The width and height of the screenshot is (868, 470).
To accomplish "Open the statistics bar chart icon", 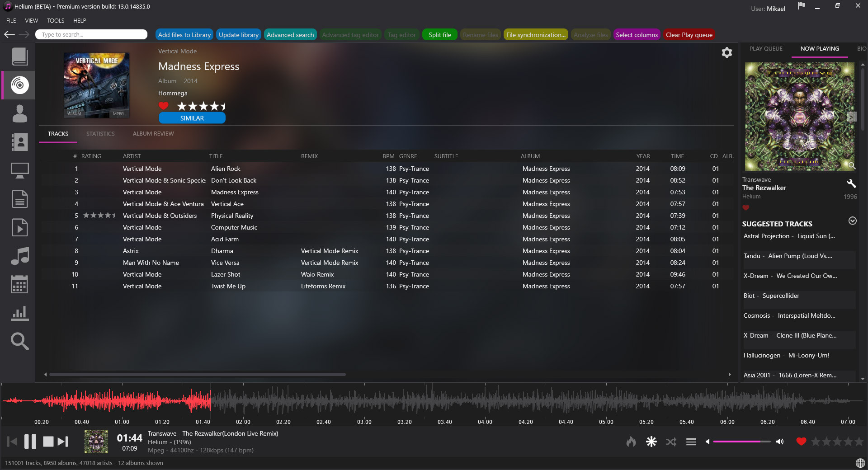I will pos(19,313).
